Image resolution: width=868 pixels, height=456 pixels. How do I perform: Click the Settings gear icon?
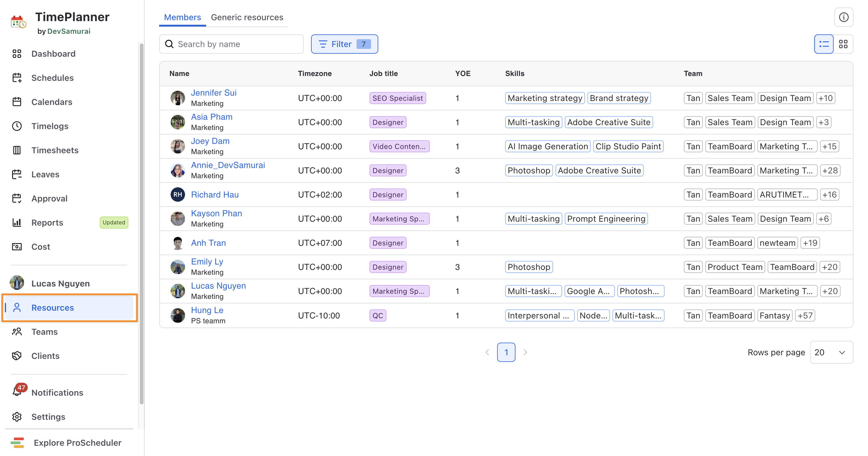click(x=17, y=417)
